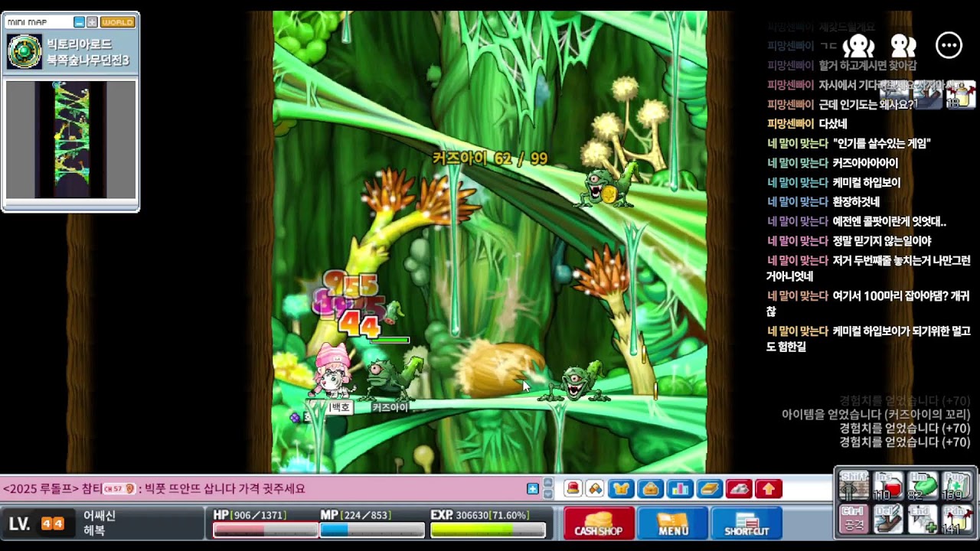980x551 pixels.
Task: Open the SHORTCUT button
Action: pyautogui.click(x=746, y=523)
